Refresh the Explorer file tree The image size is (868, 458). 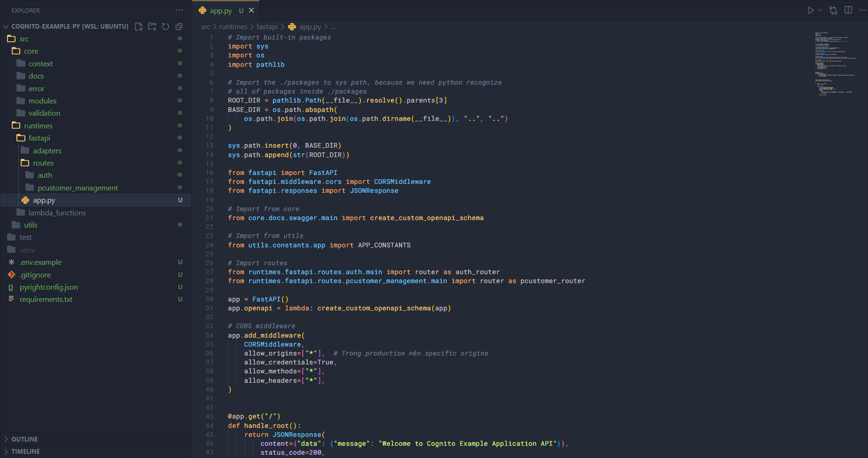(165, 26)
